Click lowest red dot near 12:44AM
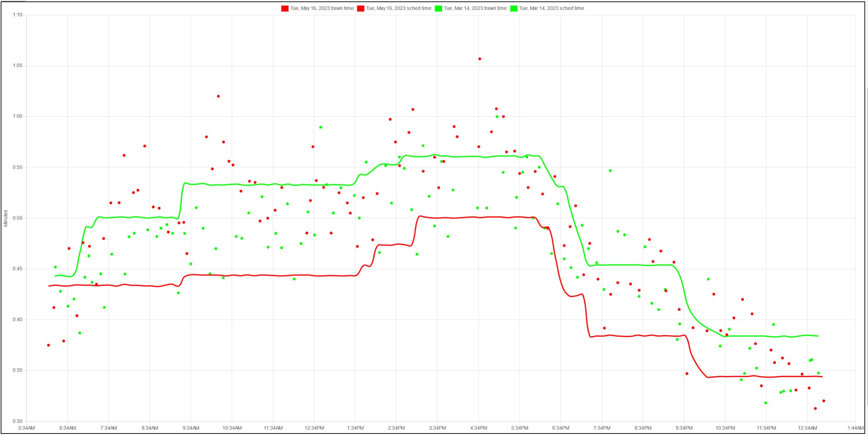This screenshot has height=436, width=868. pyautogui.click(x=815, y=409)
